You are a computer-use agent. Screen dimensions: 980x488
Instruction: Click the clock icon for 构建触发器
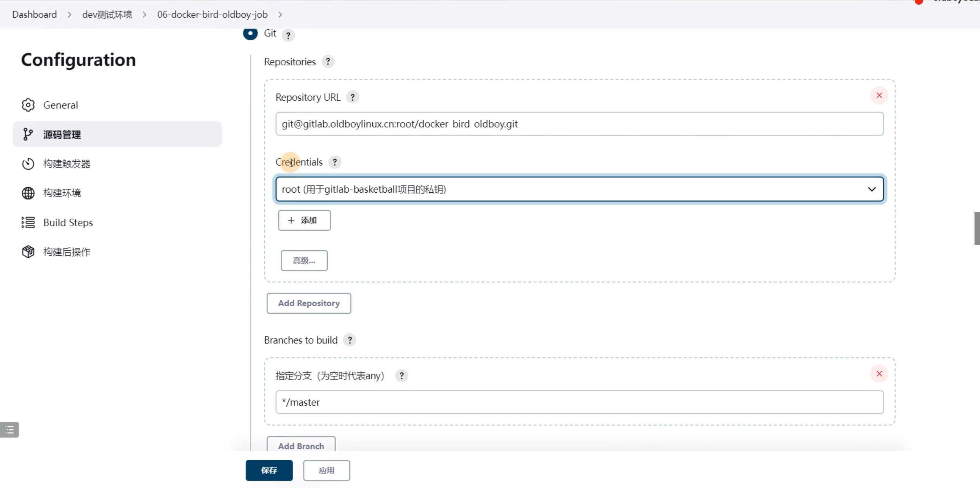(28, 164)
